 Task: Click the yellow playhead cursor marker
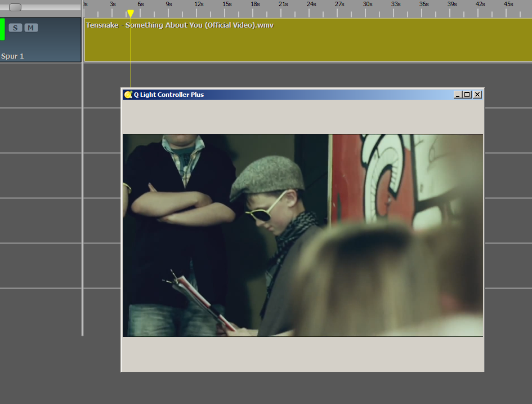(131, 14)
